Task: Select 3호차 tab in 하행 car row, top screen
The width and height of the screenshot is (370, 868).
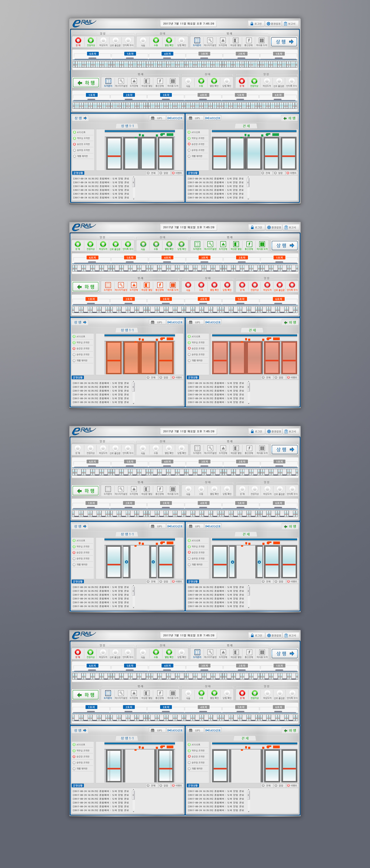Action: point(166,95)
